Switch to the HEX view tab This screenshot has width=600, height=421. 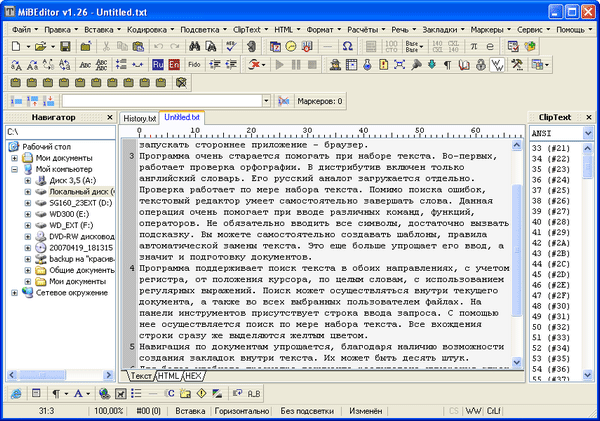pyautogui.click(x=193, y=376)
